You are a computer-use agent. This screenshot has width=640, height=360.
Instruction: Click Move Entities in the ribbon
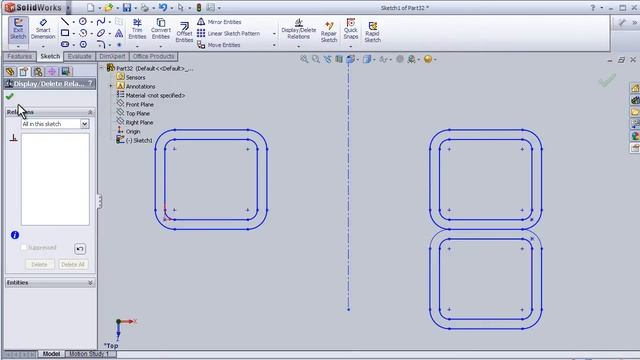coord(219,45)
